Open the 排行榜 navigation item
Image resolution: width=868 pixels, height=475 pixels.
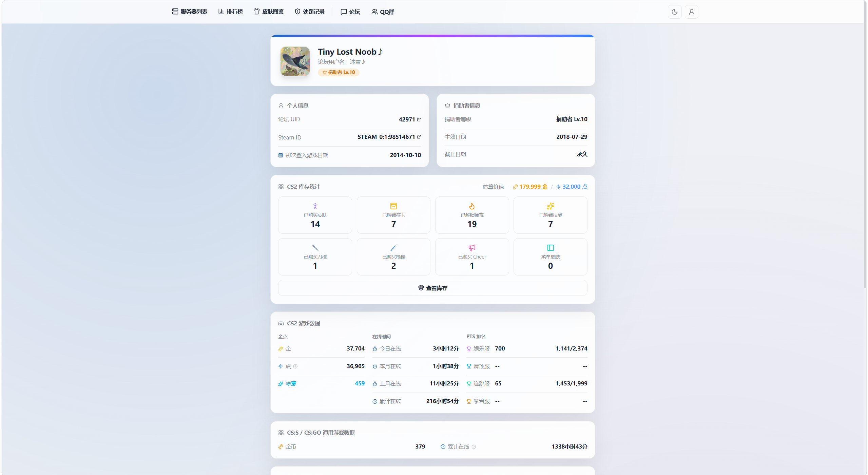click(x=231, y=12)
